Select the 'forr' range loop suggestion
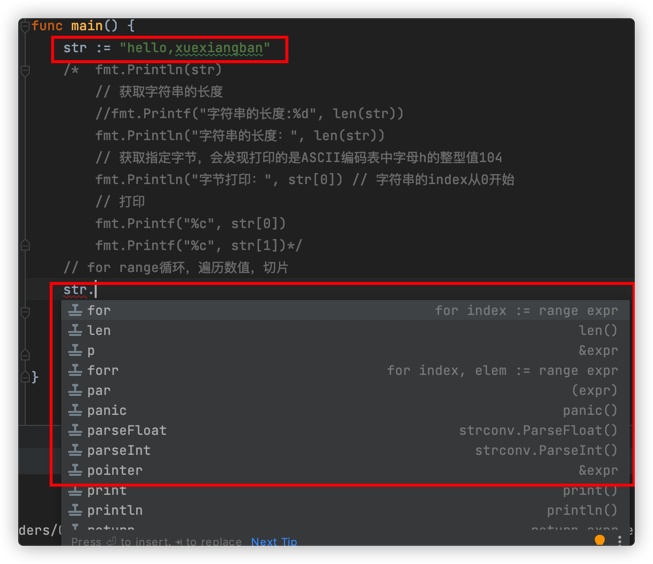This screenshot has width=653, height=564. tap(345, 370)
